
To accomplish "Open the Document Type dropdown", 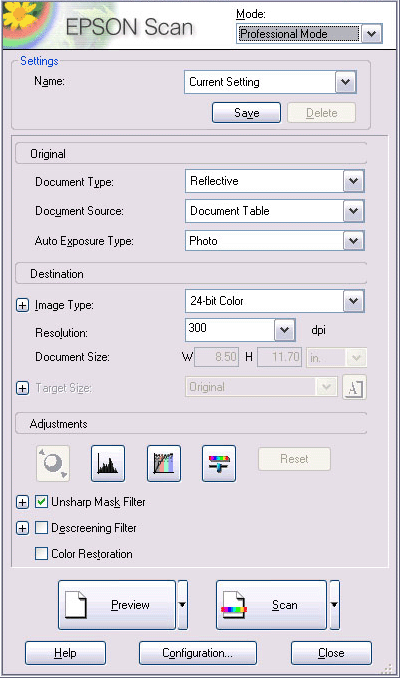I will [354, 181].
